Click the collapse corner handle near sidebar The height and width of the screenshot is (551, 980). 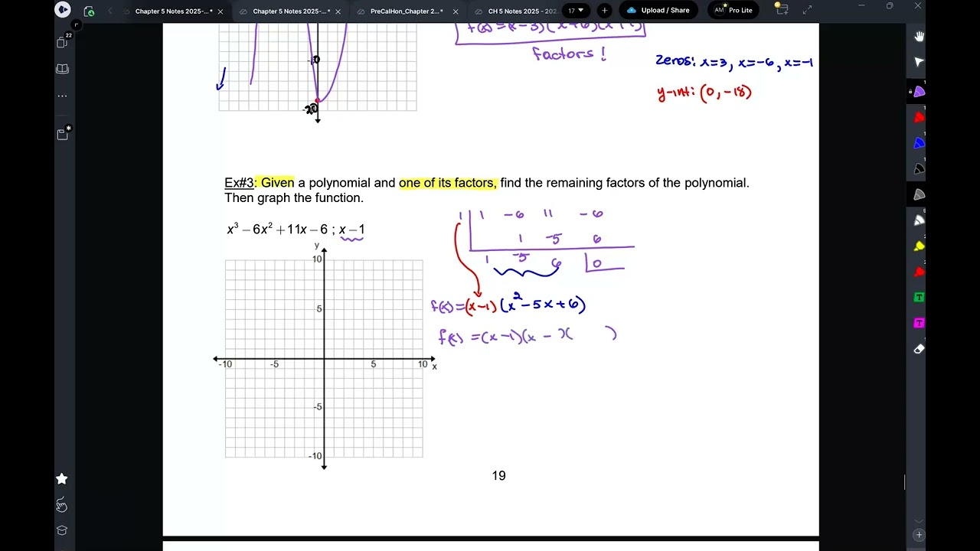[77, 25]
